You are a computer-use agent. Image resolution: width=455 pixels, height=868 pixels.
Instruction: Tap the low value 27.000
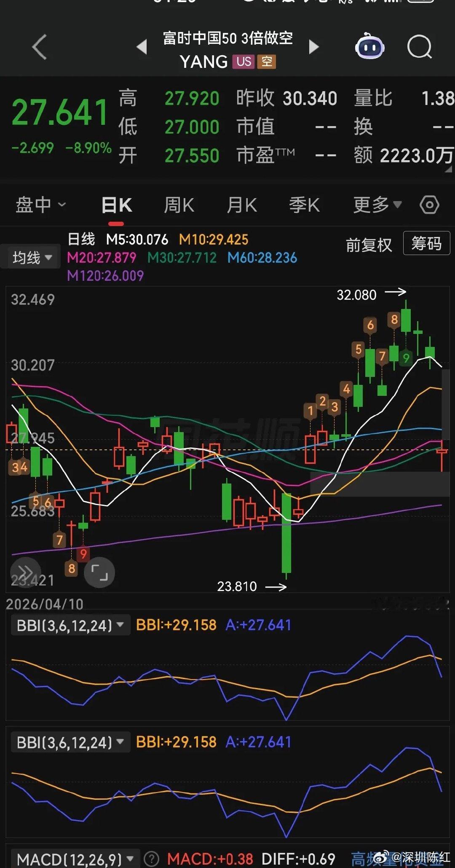tap(192, 127)
